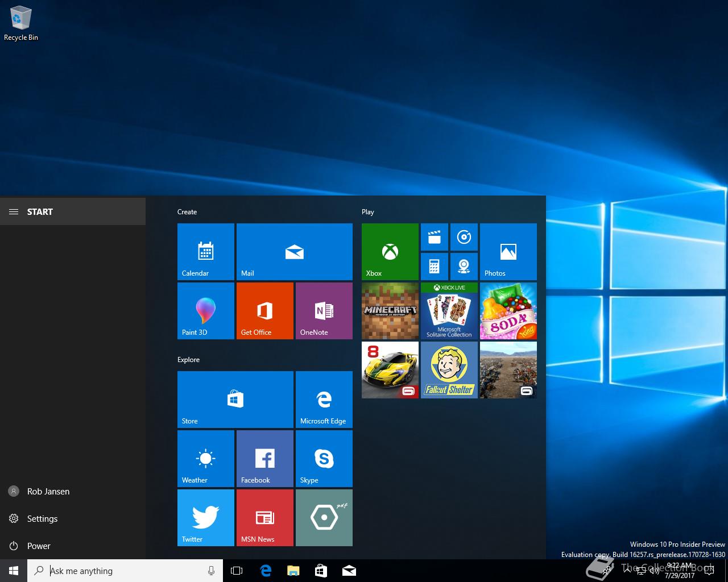The height and width of the screenshot is (582, 728).
Task: Open the Twitter tile
Action: point(206,518)
